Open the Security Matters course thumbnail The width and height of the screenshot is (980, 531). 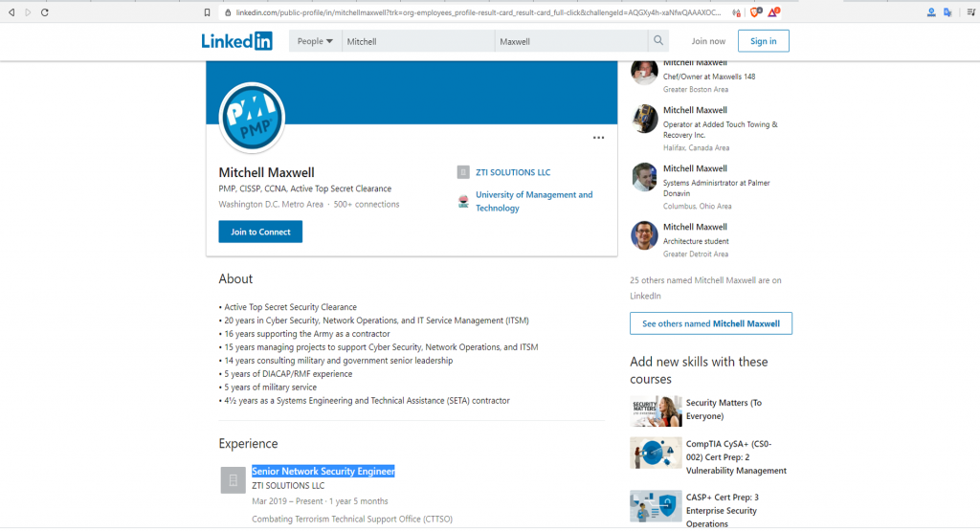pos(656,410)
